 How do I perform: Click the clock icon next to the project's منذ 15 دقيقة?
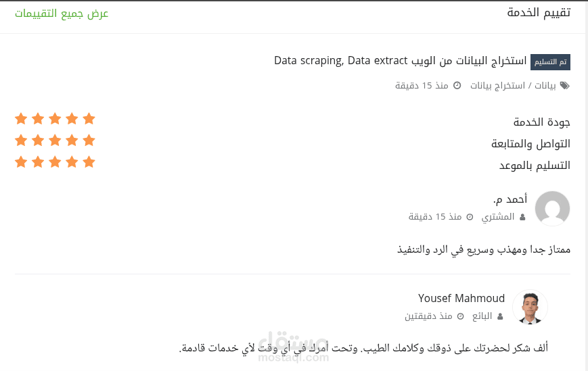pyautogui.click(x=457, y=86)
